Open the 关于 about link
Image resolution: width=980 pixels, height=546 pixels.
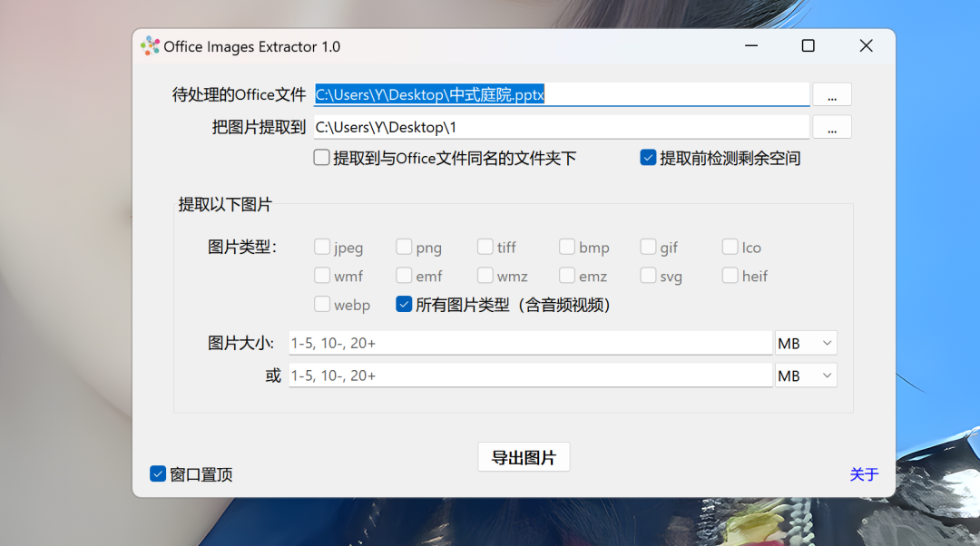click(x=865, y=474)
